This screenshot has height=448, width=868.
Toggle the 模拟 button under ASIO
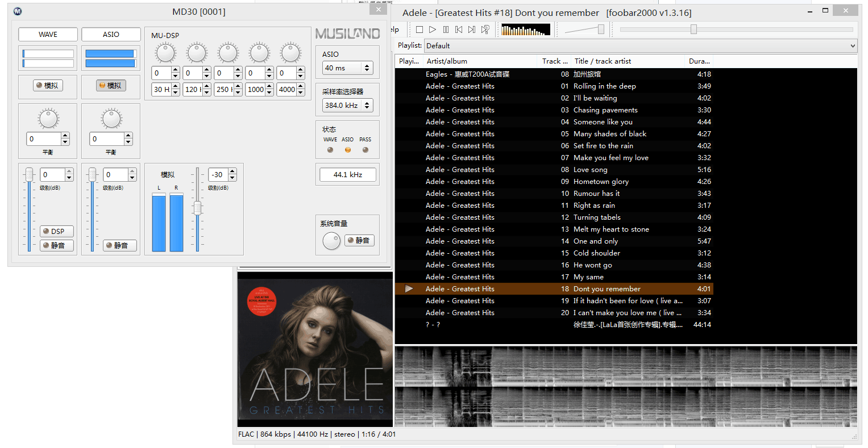tap(111, 85)
